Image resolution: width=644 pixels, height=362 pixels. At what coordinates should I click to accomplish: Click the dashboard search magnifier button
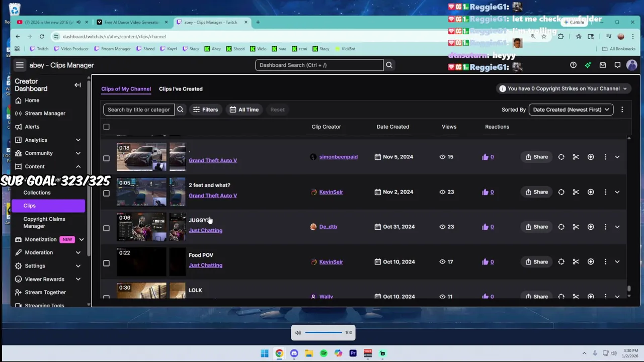[389, 65]
